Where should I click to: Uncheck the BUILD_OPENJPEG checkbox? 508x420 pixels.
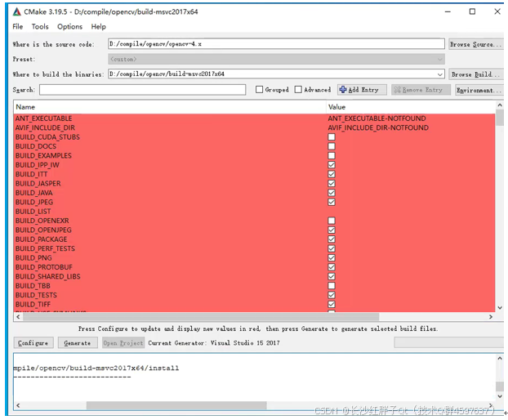(332, 230)
